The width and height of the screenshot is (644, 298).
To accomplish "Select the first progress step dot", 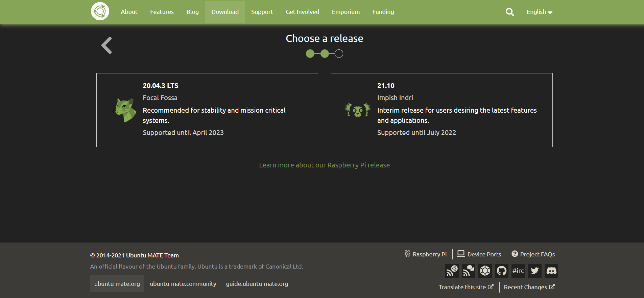I will [310, 54].
